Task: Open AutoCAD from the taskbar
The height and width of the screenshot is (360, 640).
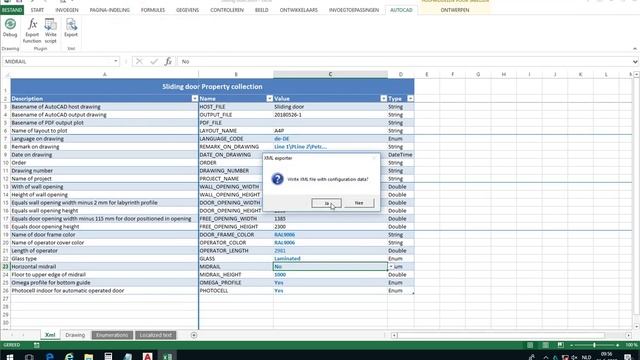Action: pyautogui.click(x=147, y=356)
